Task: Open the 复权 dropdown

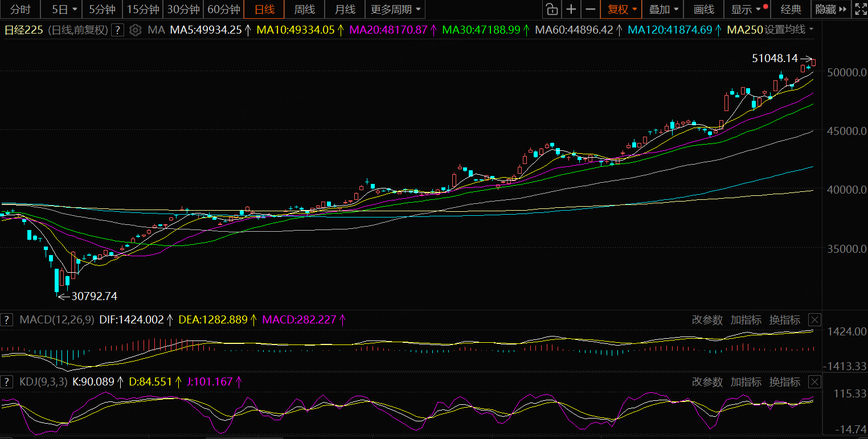Action: click(621, 9)
